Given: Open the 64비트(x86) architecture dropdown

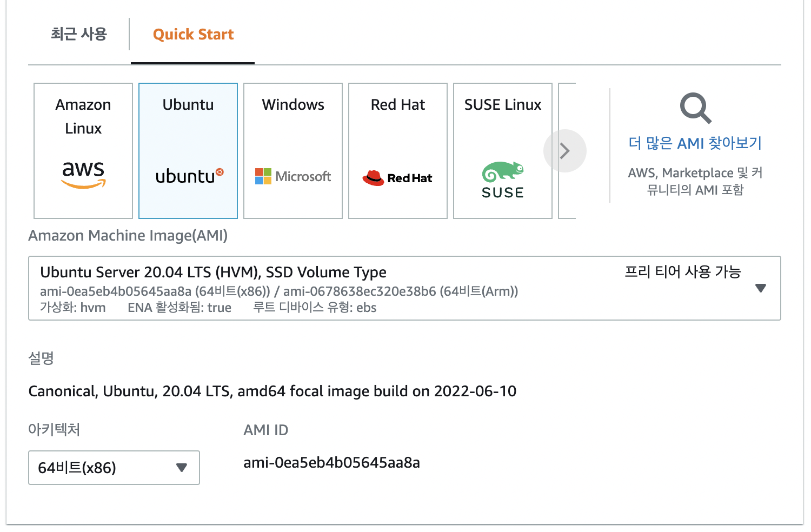Looking at the screenshot, I should (x=114, y=468).
